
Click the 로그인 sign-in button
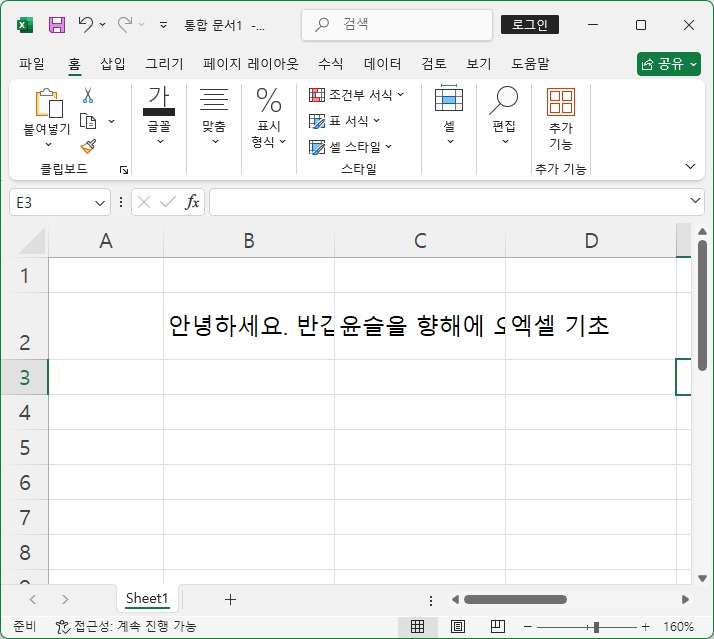pyautogui.click(x=530, y=25)
